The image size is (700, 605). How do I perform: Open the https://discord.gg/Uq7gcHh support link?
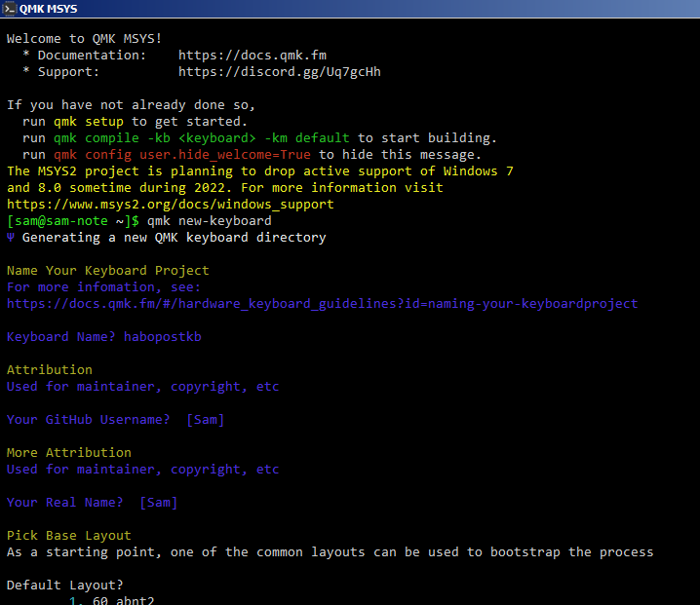280,72
